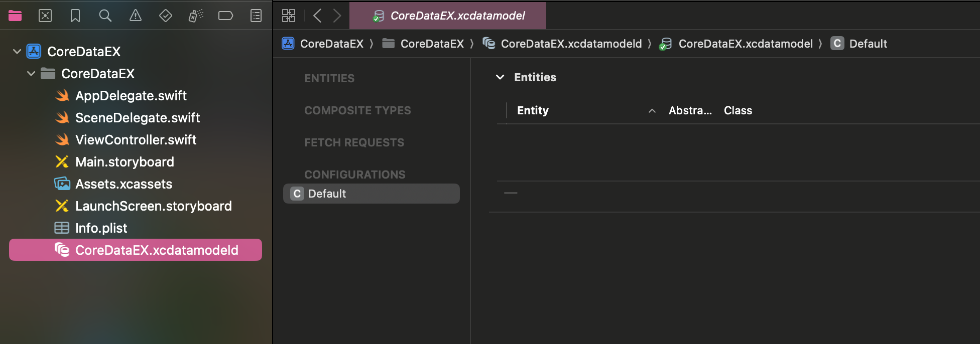The image size is (980, 344).
Task: Open the Breakpoint navigator icon
Action: [226, 16]
